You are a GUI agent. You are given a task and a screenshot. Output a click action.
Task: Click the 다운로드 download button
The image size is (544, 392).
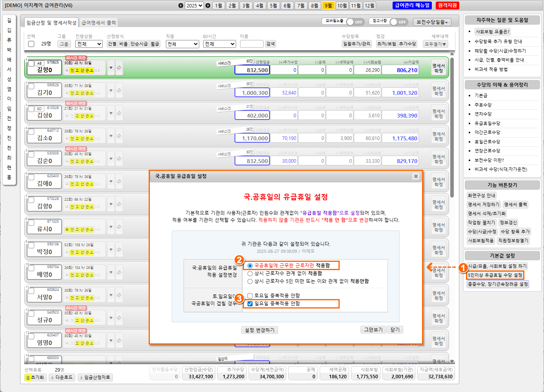tap(62, 377)
